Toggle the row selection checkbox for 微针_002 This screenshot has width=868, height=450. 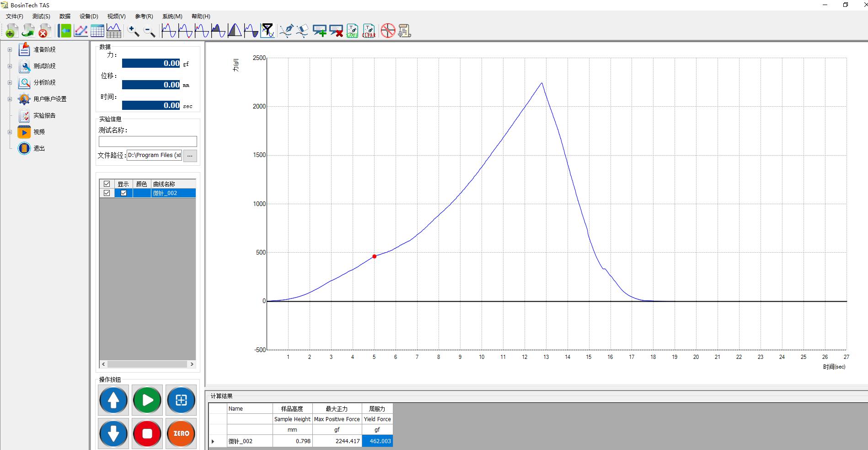(x=107, y=193)
